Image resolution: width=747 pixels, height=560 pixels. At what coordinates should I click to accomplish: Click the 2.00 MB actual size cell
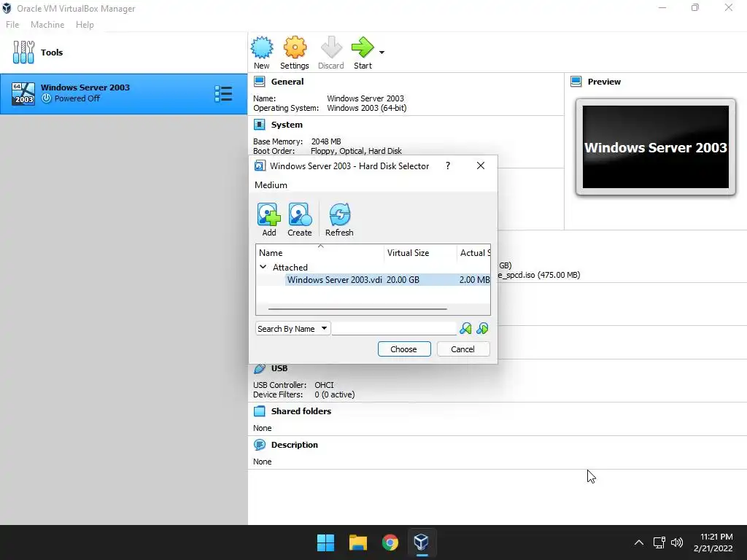click(x=474, y=280)
